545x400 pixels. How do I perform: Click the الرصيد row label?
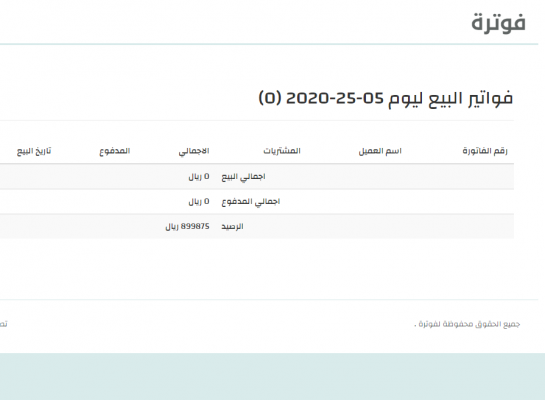(x=232, y=227)
